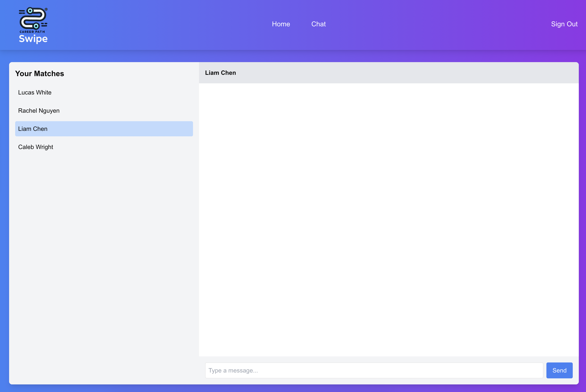The image size is (586, 392).
Task: Sign Out of the account
Action: pyautogui.click(x=564, y=24)
